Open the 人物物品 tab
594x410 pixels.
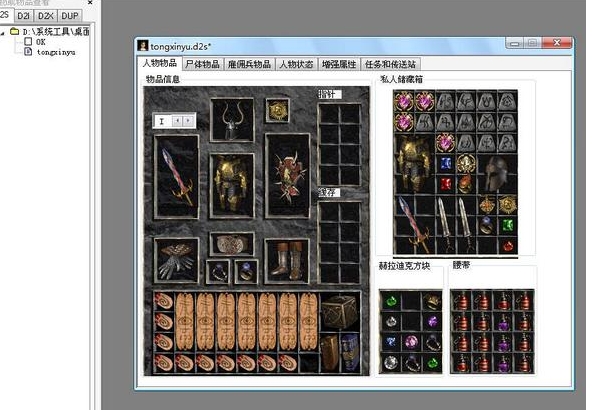click(x=160, y=63)
